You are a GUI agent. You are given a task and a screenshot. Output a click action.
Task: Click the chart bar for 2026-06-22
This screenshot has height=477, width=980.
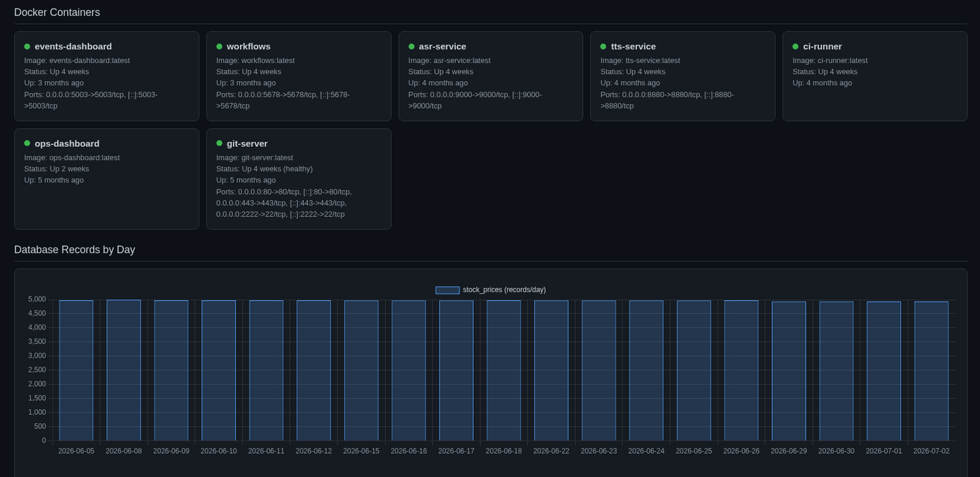point(551,371)
